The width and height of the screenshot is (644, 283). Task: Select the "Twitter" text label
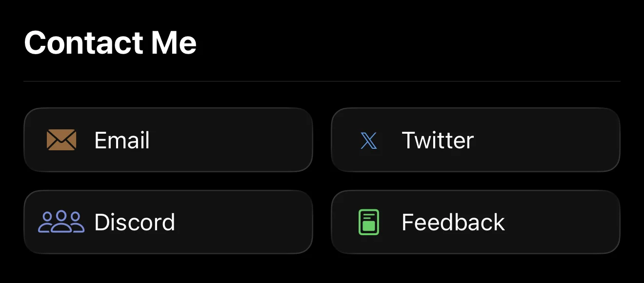pos(438,141)
